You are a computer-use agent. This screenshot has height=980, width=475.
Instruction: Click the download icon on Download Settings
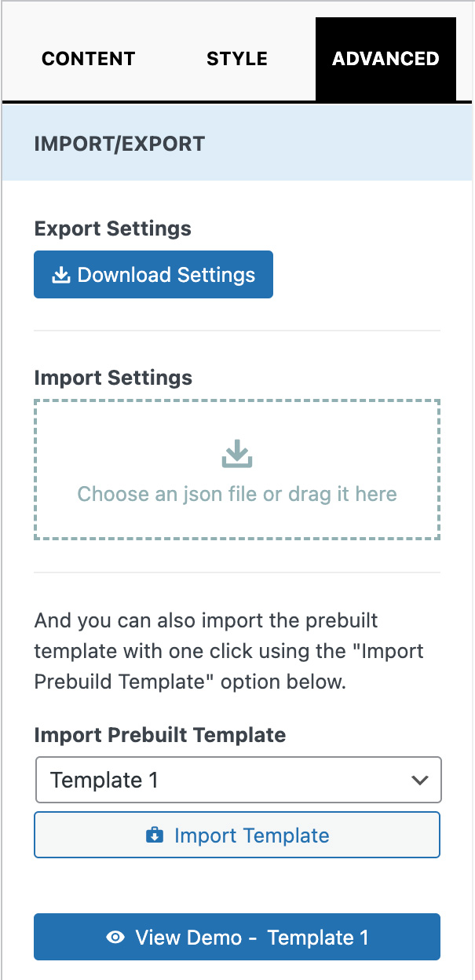click(60, 275)
